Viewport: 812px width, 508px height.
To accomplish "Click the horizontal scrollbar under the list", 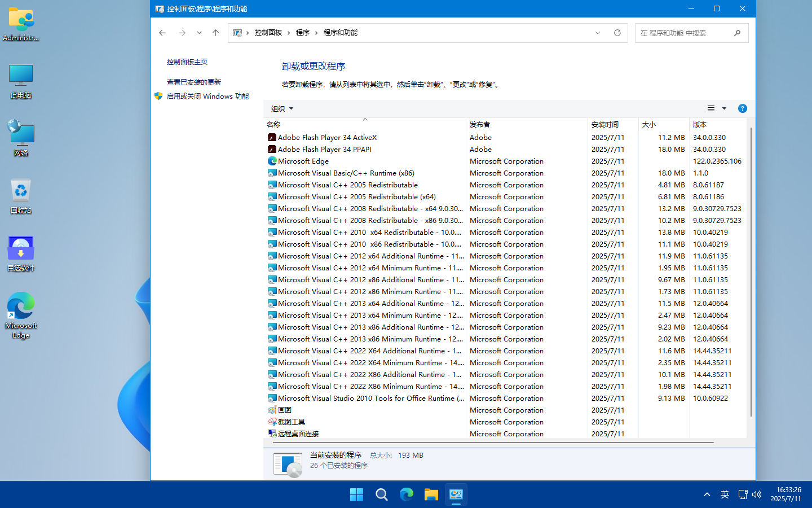I will (493, 442).
